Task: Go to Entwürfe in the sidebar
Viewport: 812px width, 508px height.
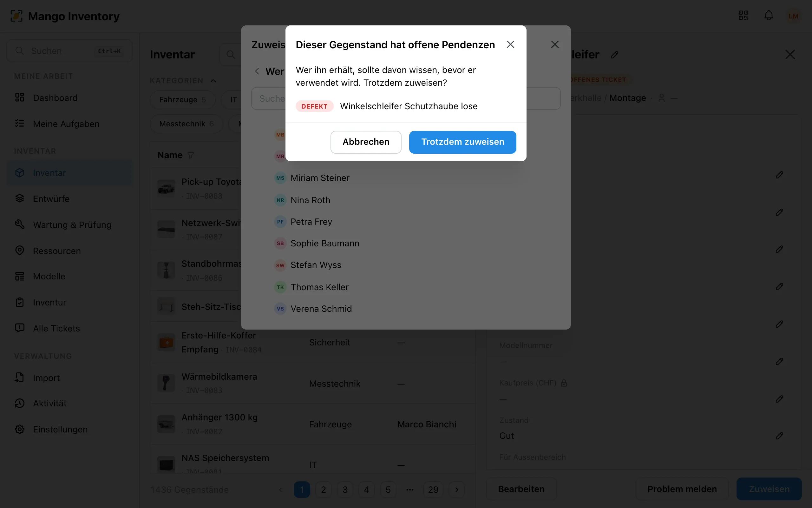Action: click(x=69, y=198)
